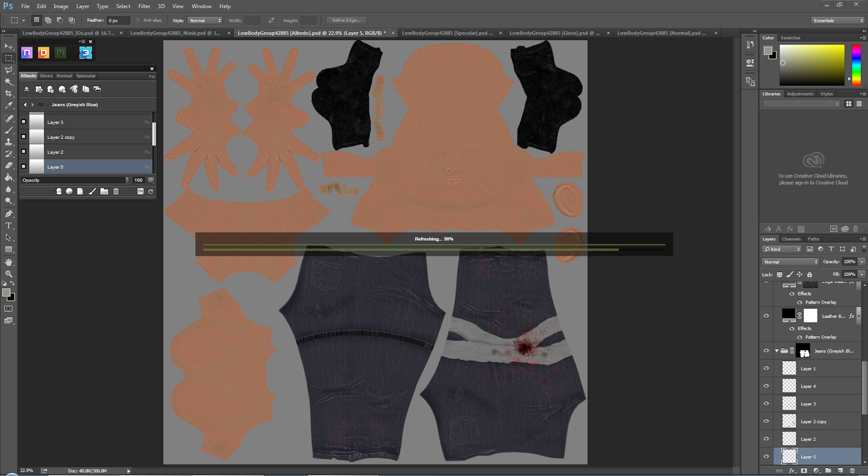Viewport: 868px width, 476px height.
Task: Open the purple N plugin icon
Action: click(x=27, y=53)
